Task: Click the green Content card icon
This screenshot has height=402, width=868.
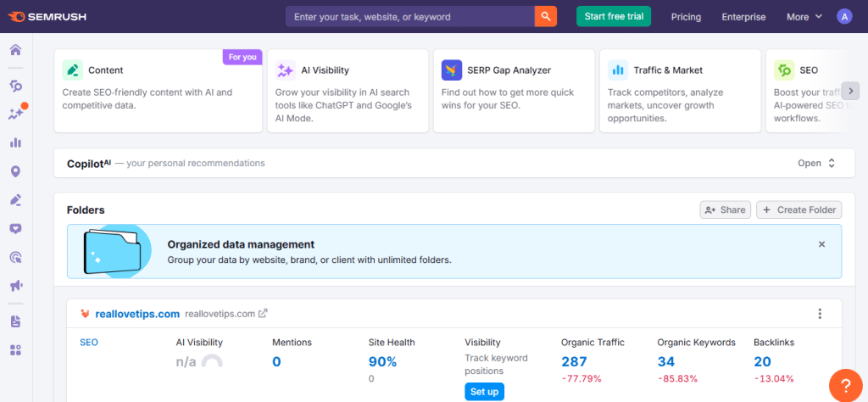Action: [73, 70]
